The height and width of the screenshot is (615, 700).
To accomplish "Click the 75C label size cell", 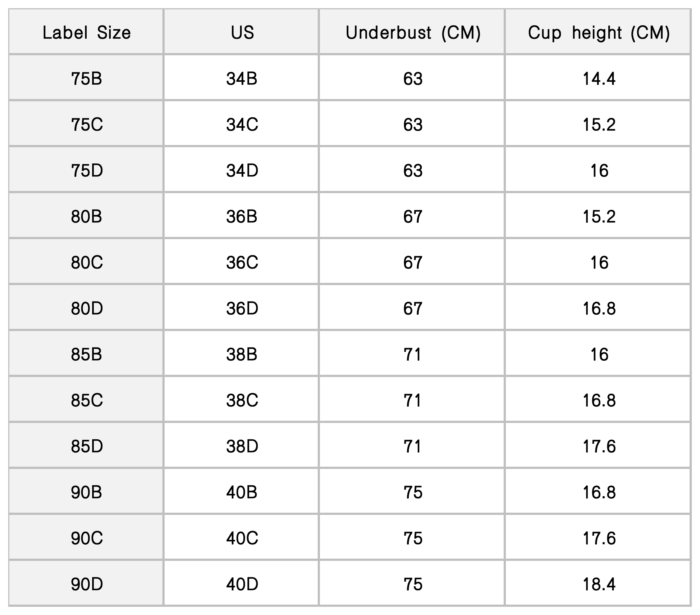I will pos(86,125).
